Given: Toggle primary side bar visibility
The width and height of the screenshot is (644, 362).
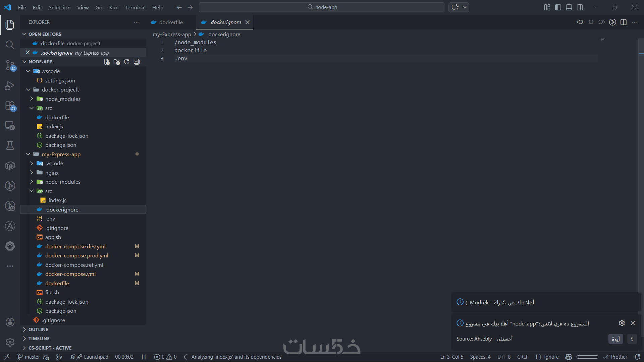Looking at the screenshot, I should [558, 7].
